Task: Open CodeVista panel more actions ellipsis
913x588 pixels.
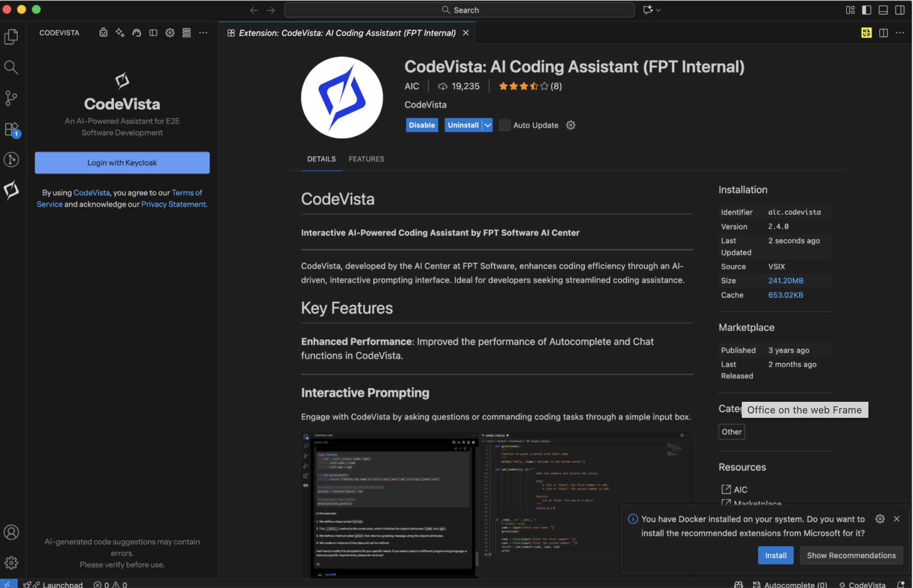Action: click(203, 33)
